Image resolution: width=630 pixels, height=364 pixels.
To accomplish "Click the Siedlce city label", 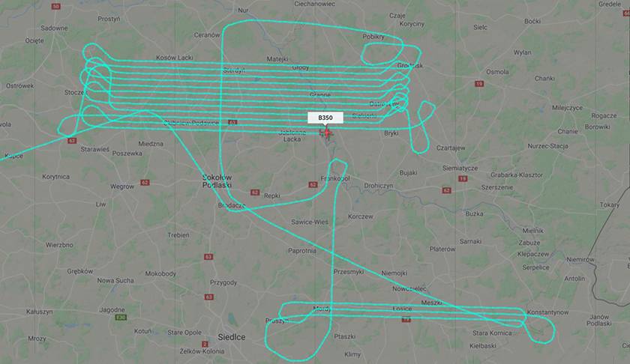I will [232, 337].
